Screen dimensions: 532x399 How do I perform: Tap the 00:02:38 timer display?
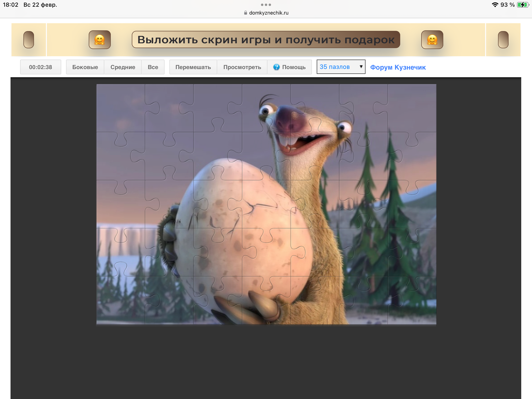pos(40,67)
